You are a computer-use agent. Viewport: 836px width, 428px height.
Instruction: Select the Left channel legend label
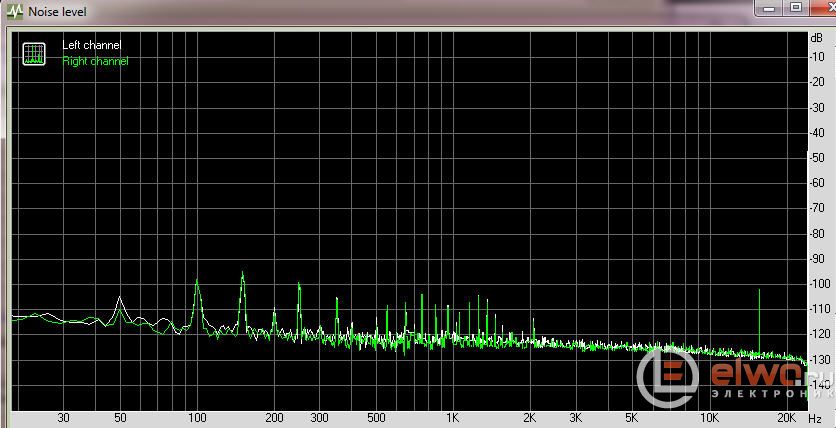[x=91, y=46]
